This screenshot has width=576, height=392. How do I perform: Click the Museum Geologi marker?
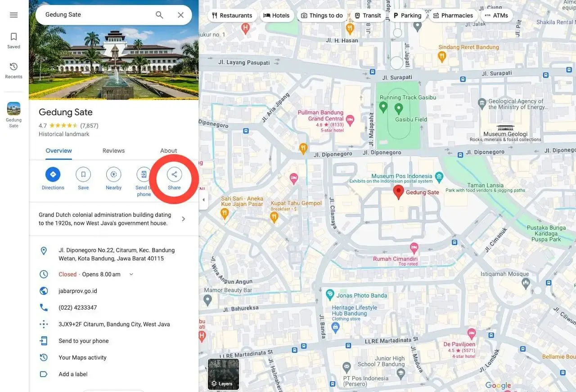click(505, 128)
